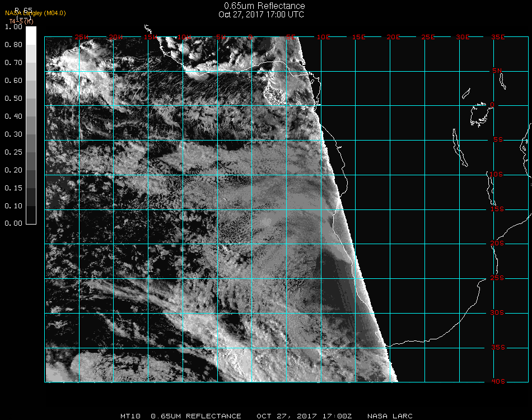This screenshot has height=420, width=532.
Task: Click the 10W longitude label
Action: pyautogui.click(x=184, y=37)
